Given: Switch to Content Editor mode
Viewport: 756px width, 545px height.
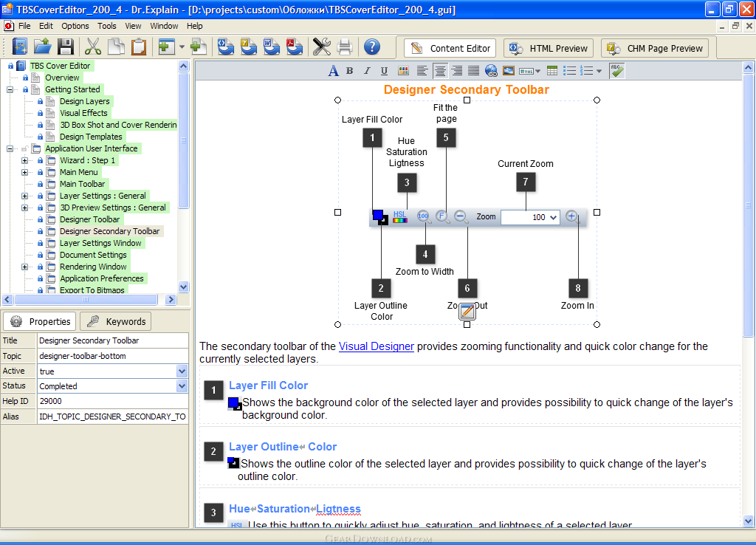Looking at the screenshot, I should (450, 48).
